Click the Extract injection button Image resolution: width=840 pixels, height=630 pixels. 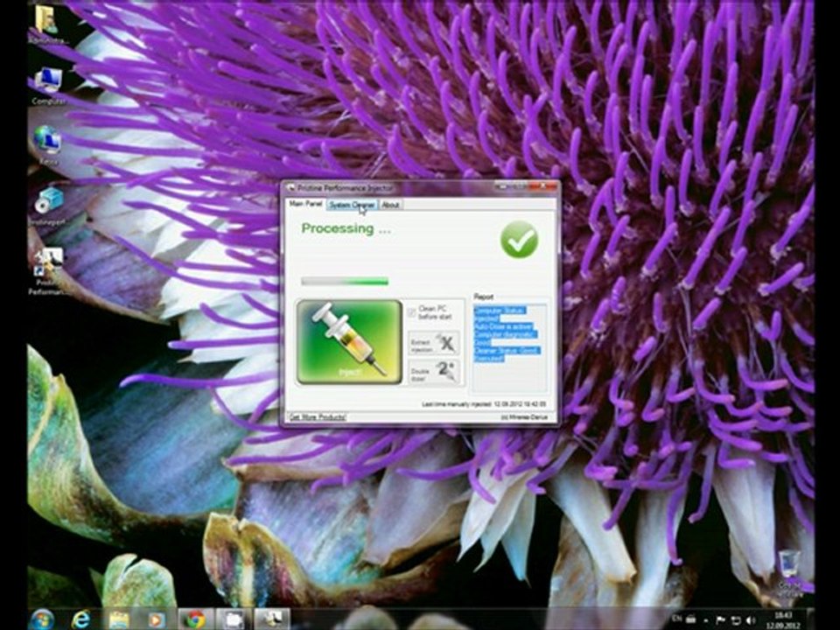coord(434,343)
